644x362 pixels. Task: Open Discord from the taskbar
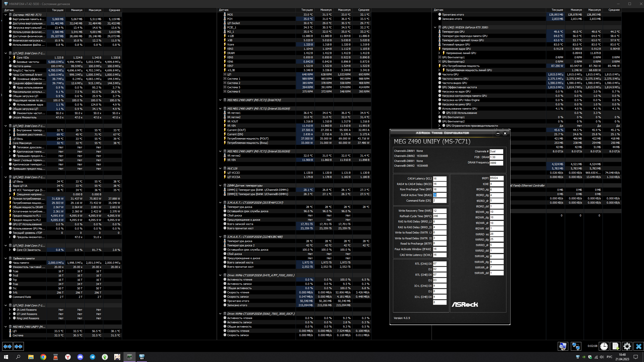(x=80, y=357)
